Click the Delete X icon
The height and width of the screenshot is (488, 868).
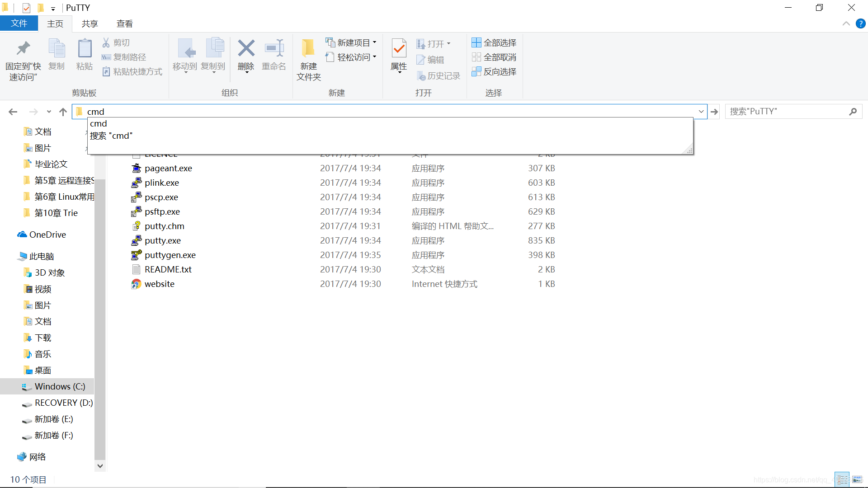coord(246,48)
